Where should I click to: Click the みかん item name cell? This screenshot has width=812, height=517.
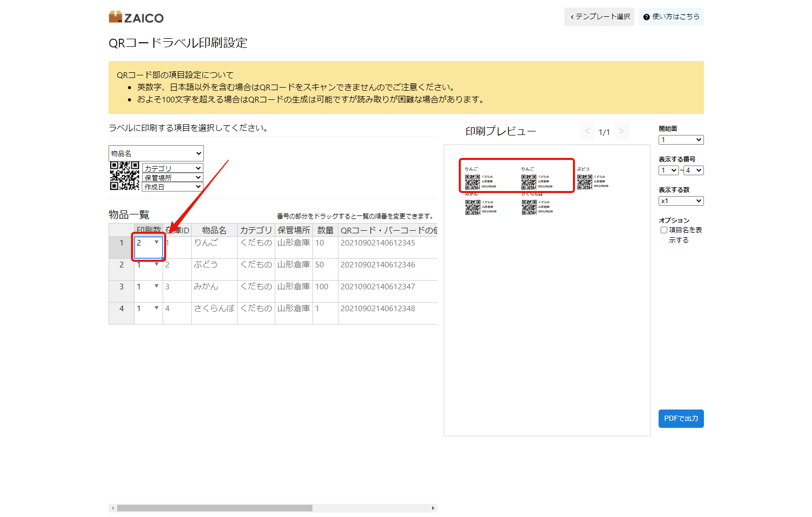pos(214,291)
